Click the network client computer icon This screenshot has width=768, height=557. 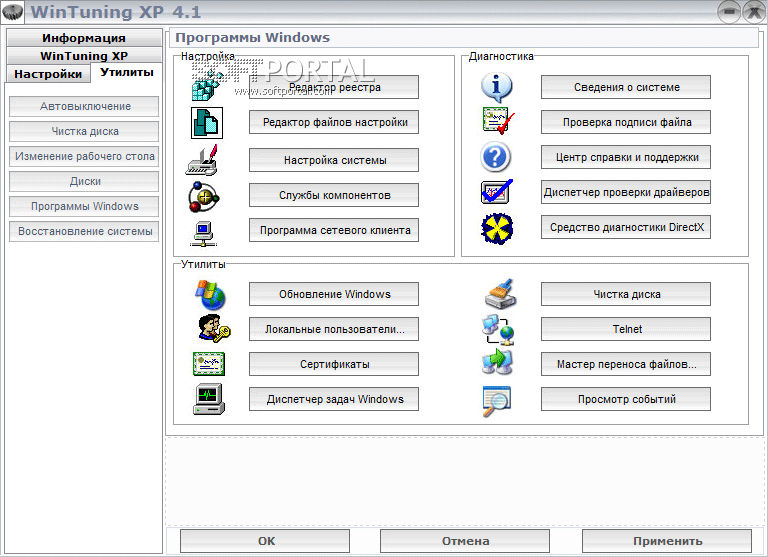click(x=204, y=234)
